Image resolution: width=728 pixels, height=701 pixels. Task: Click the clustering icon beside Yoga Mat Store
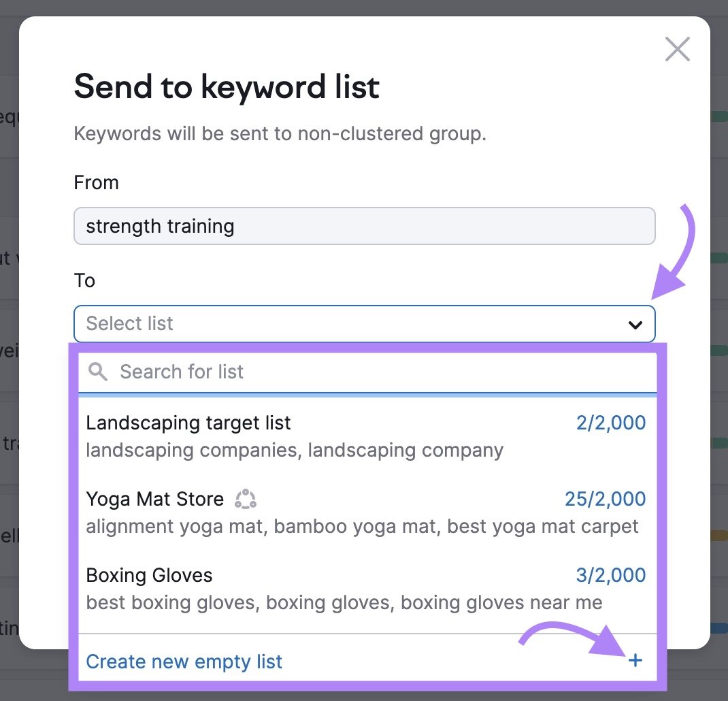pos(246,499)
